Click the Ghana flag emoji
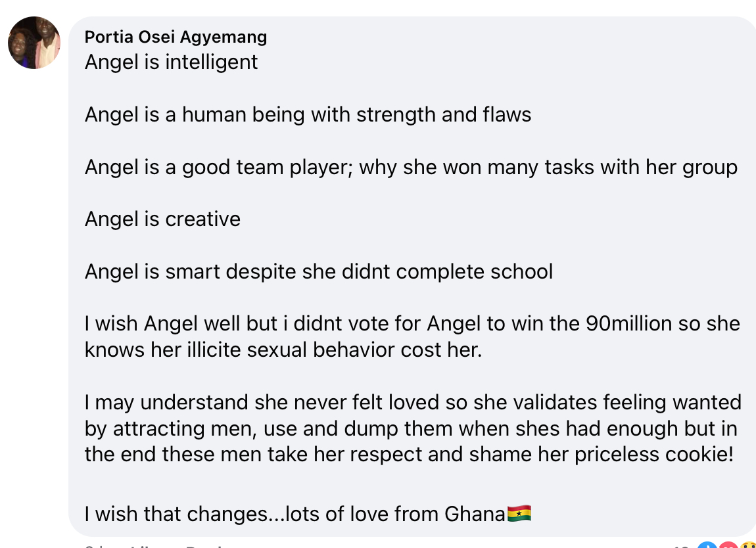Viewport: 756px width, 548px height. pyautogui.click(x=519, y=513)
